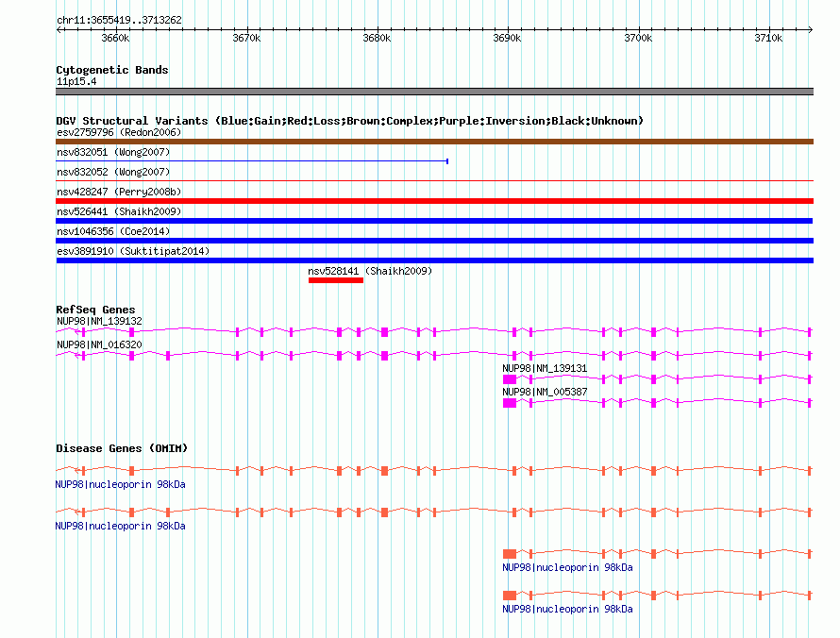Viewport: 840px width, 638px height.
Task: Click the DGV Structural Variants track title
Action: pos(349,121)
